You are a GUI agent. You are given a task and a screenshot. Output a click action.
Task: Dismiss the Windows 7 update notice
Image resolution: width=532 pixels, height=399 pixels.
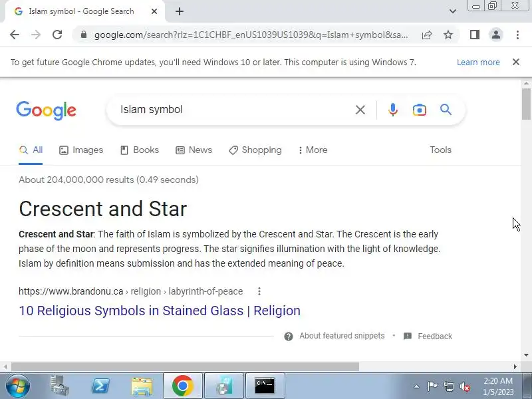pos(516,62)
